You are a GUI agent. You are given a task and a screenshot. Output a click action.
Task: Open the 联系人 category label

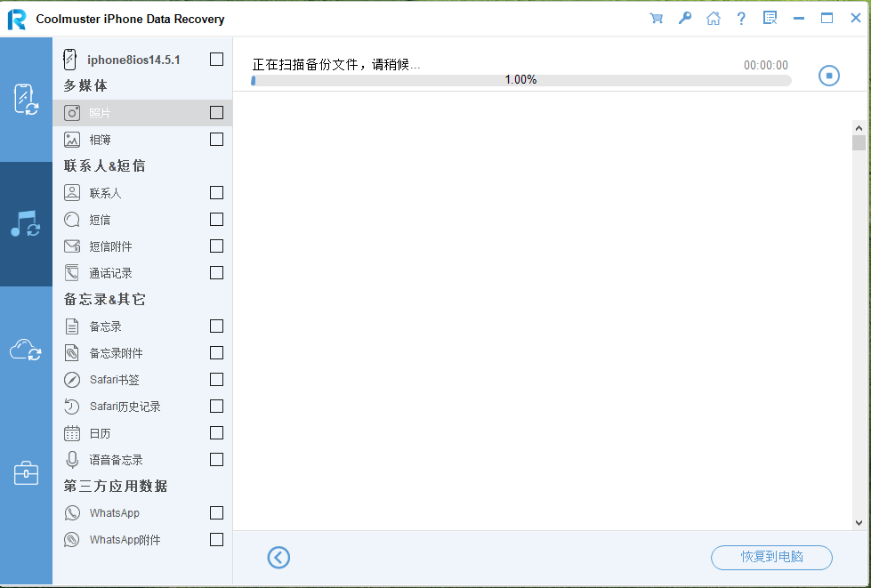(105, 193)
